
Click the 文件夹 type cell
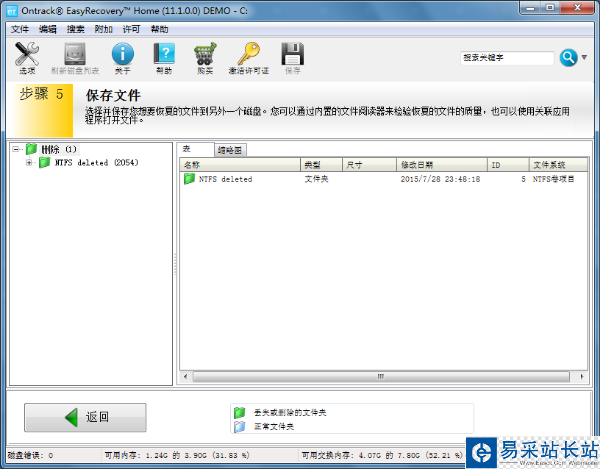[316, 179]
